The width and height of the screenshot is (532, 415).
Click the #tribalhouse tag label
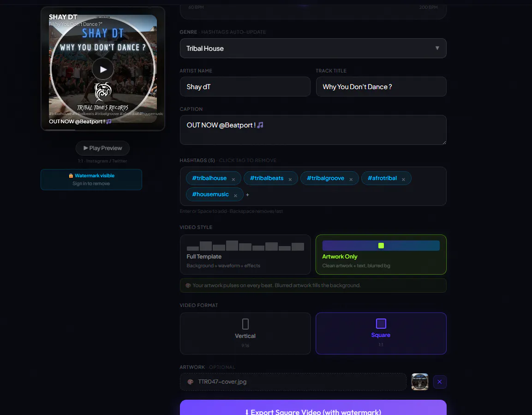(209, 178)
